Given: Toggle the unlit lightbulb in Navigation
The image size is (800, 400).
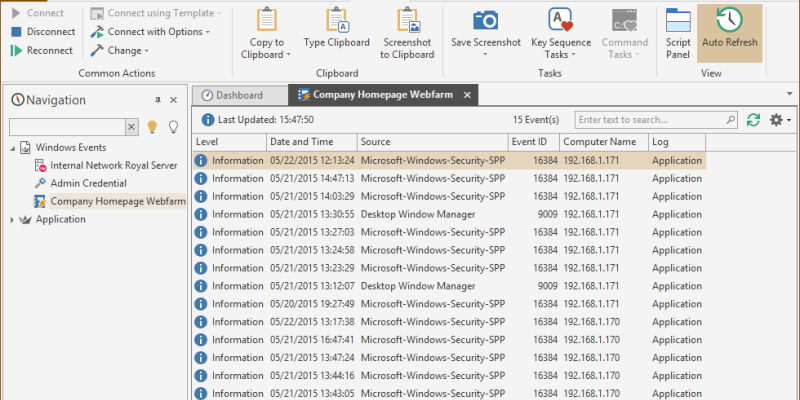Looking at the screenshot, I should [x=173, y=127].
